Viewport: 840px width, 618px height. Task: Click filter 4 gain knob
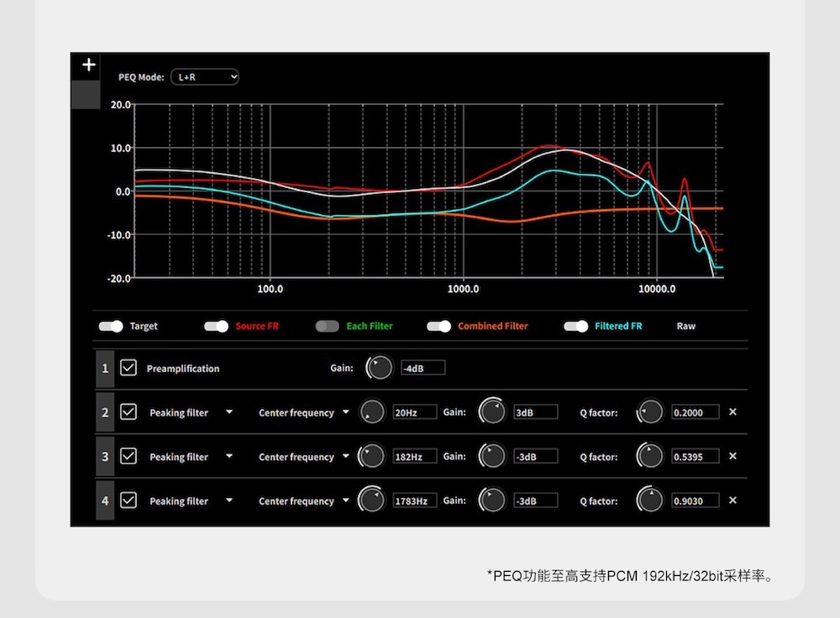click(x=491, y=500)
